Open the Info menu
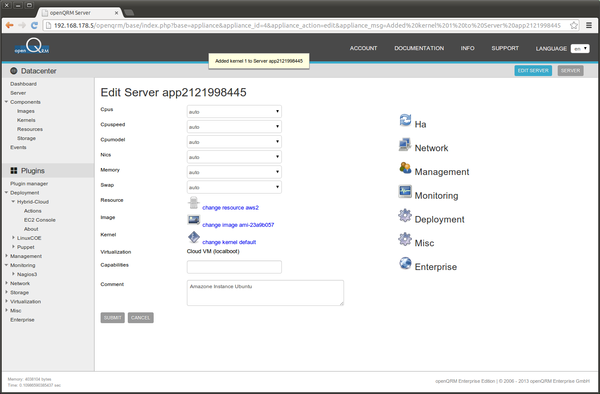This screenshot has height=394, width=600. tap(467, 48)
